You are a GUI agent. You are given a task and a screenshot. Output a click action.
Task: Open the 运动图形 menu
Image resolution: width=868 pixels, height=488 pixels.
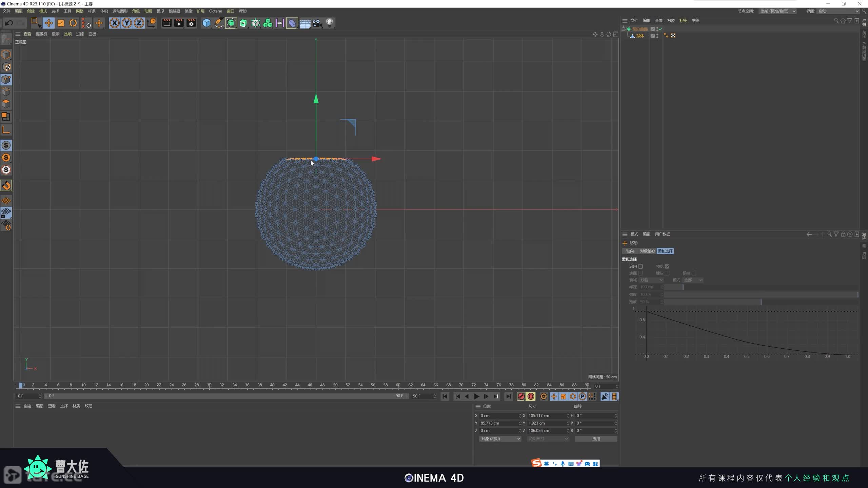pyautogui.click(x=120, y=11)
